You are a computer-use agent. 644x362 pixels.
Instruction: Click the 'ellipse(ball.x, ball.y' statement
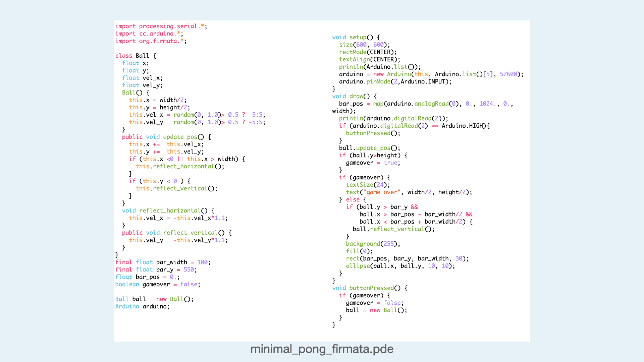[400, 266]
